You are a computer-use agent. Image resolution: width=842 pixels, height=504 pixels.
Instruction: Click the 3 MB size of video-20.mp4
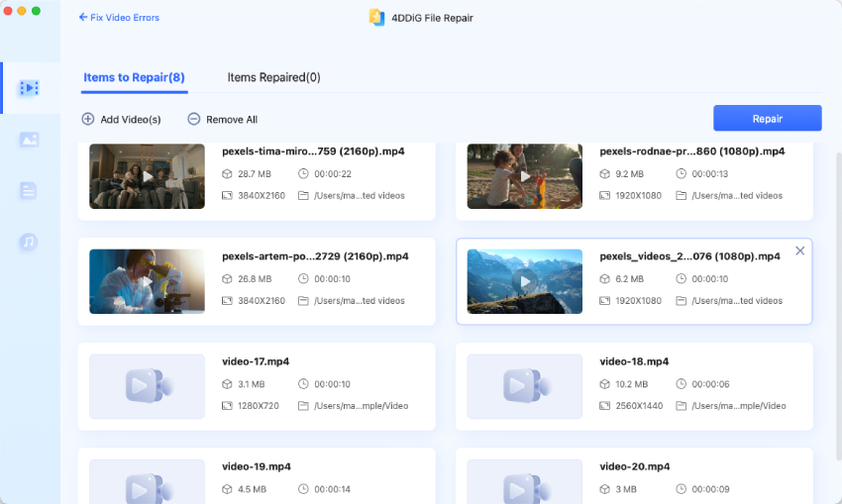pos(626,489)
